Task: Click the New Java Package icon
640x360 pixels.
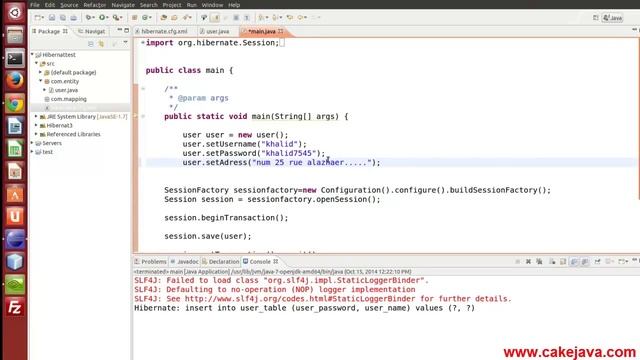Action: click(134, 18)
